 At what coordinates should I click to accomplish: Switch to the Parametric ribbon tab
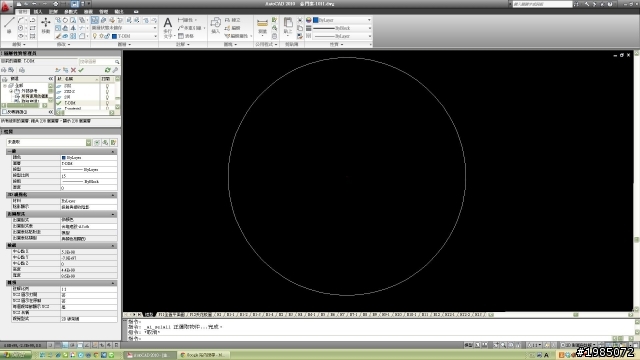(71, 12)
